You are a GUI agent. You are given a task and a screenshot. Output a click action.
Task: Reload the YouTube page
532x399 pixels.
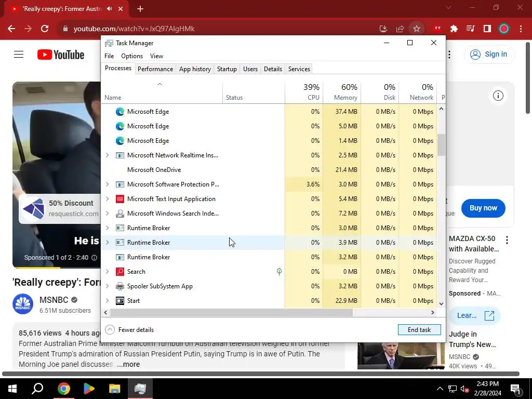(x=45, y=29)
